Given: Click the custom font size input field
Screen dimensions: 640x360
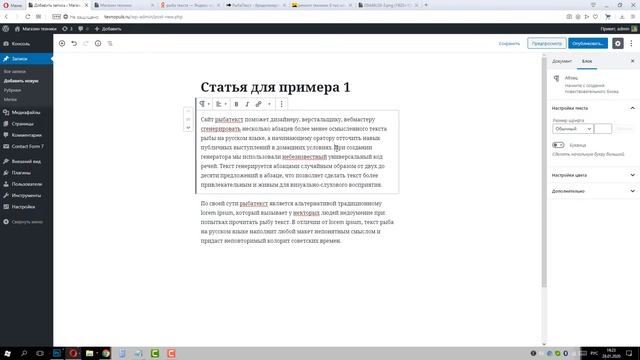Looking at the screenshot, I should click(603, 129).
